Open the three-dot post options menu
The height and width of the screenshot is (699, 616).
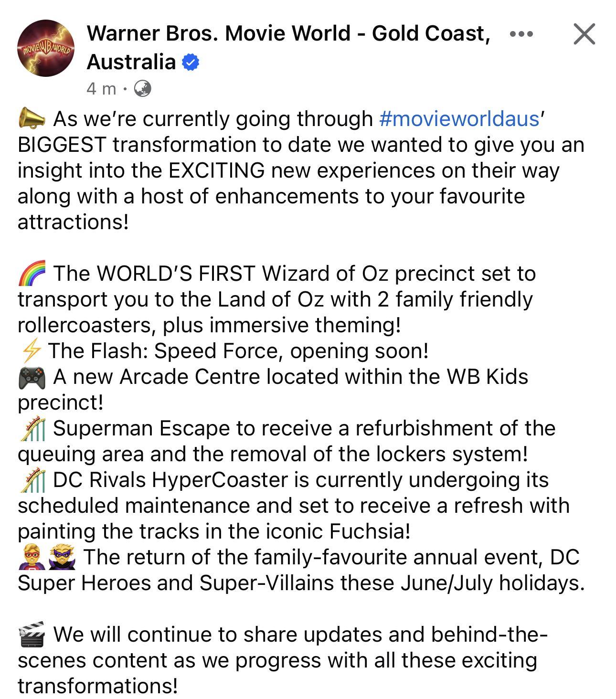[521, 34]
